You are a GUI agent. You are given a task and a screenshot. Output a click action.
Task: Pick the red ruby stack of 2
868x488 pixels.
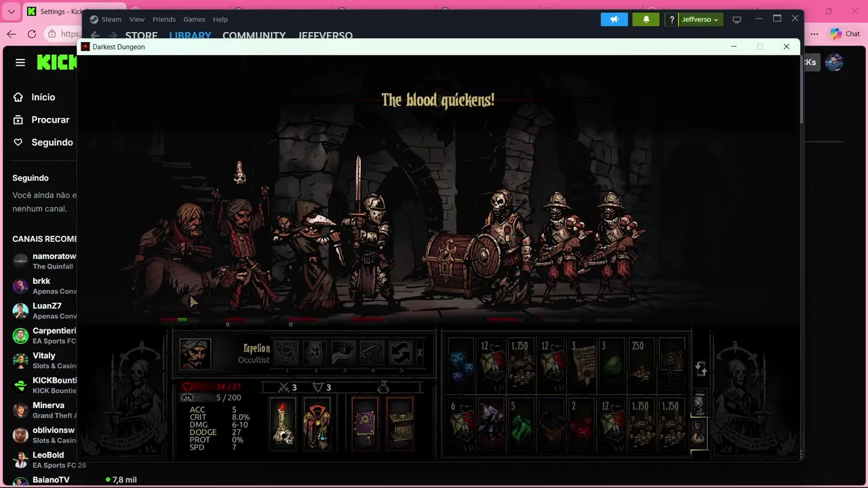tap(583, 424)
